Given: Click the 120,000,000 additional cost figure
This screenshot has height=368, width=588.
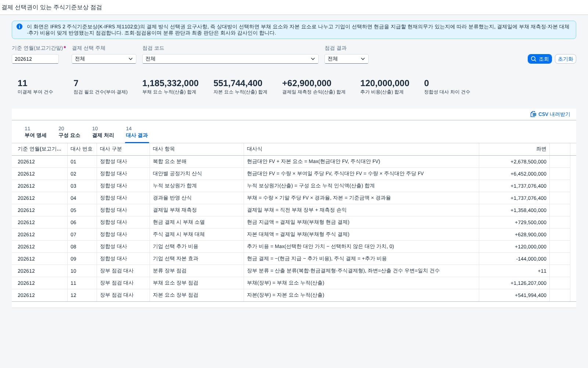Looking at the screenshot, I should (385, 84).
